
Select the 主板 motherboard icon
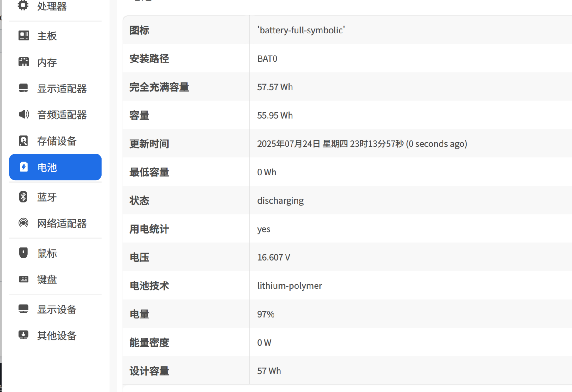point(24,36)
